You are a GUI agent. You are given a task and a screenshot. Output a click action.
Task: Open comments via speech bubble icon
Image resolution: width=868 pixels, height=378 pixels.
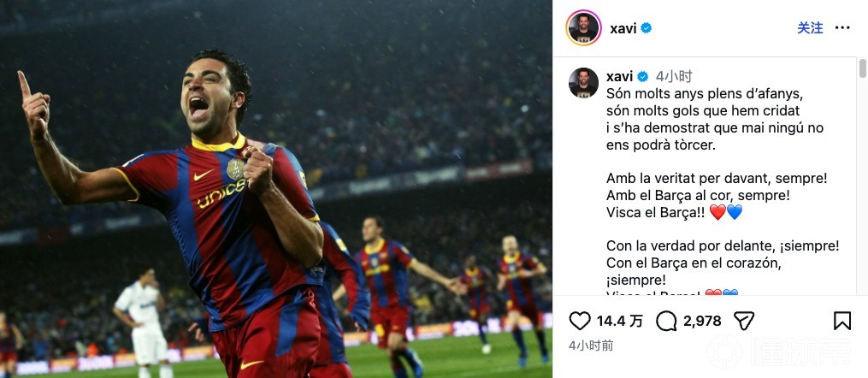(666, 321)
